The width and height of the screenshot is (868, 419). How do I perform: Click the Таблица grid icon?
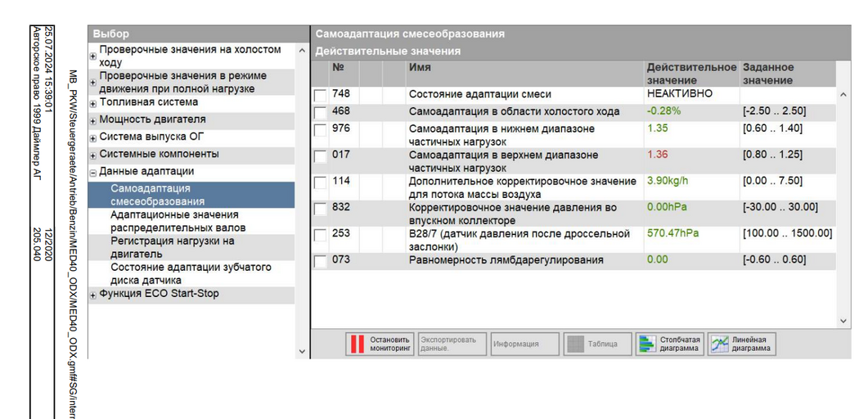click(x=575, y=345)
